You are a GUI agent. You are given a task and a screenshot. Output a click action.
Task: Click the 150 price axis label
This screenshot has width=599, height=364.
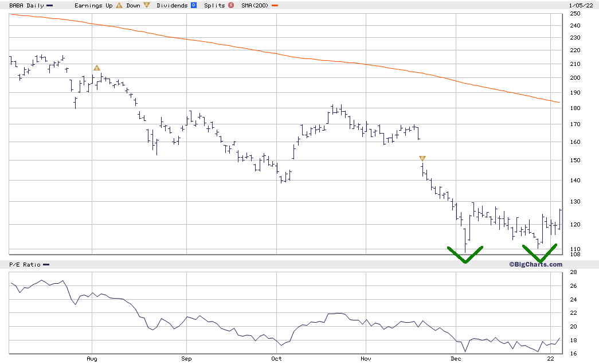tap(575, 161)
